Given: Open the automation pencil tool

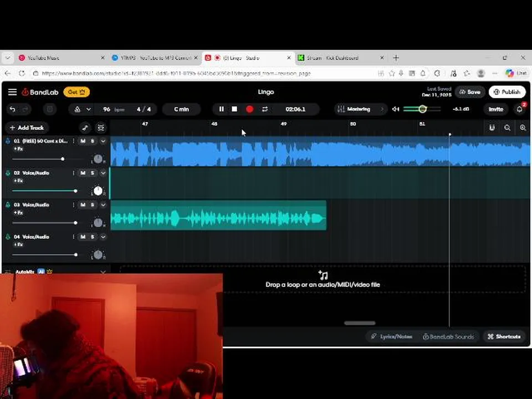Looking at the screenshot, I should [85, 128].
